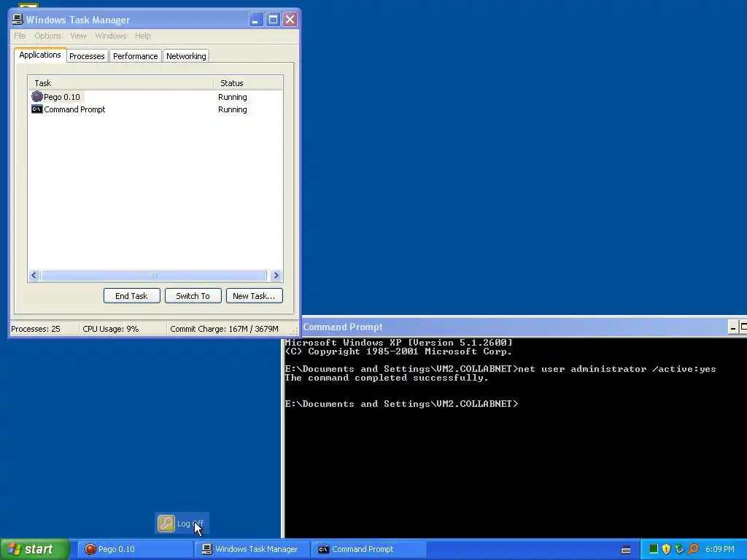Screen dimensions: 747x560
Task: Click the Log Off button
Action: (182, 524)
